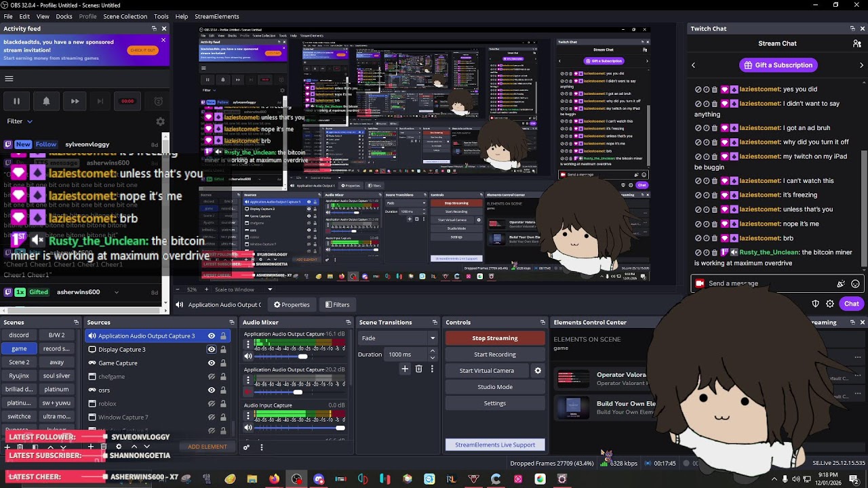Open source Filters button in toolbar
The width and height of the screenshot is (868, 488).
coord(337,305)
